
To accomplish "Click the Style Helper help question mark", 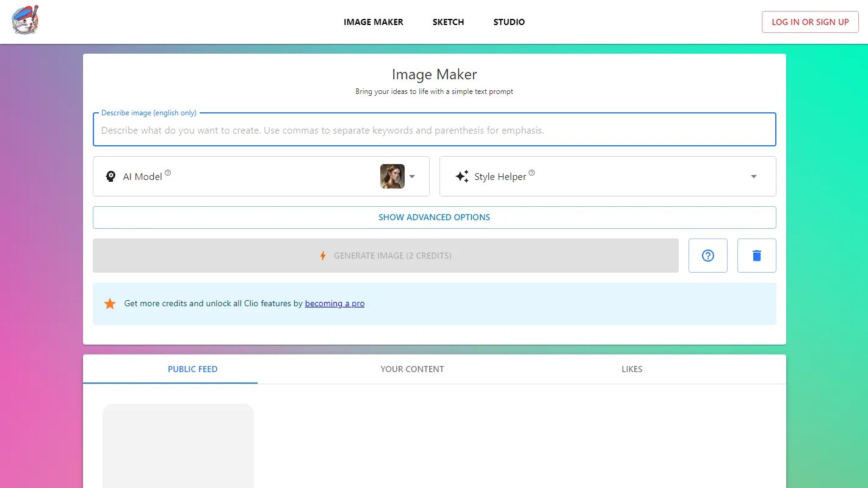I will pos(532,173).
